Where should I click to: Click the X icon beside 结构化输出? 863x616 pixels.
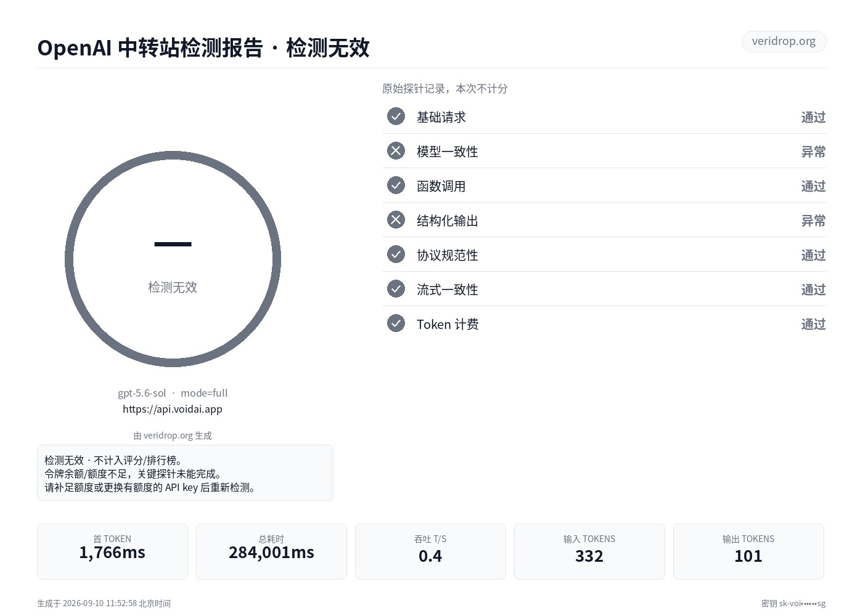(396, 220)
